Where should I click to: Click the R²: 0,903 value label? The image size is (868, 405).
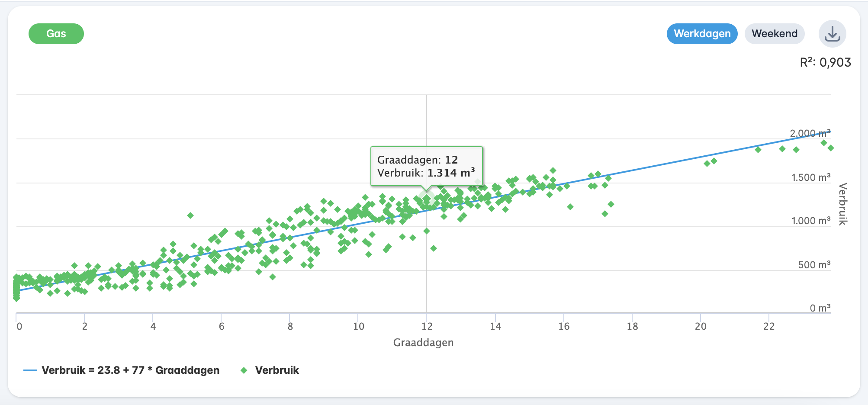tap(825, 62)
